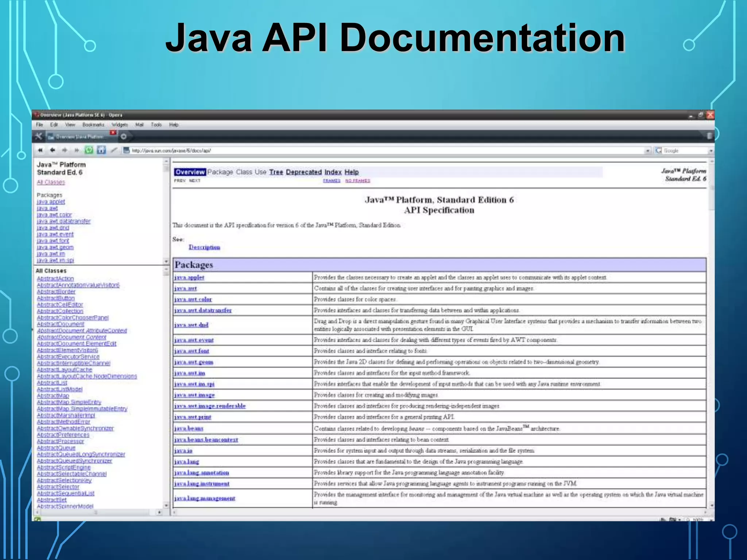The image size is (747, 560).
Task: Expand the search engine dropdown arrow
Action: (711, 151)
